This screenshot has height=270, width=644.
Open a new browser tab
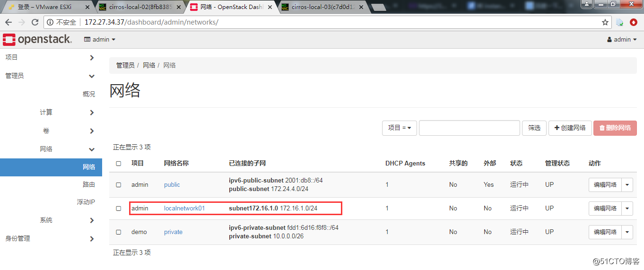379,7
